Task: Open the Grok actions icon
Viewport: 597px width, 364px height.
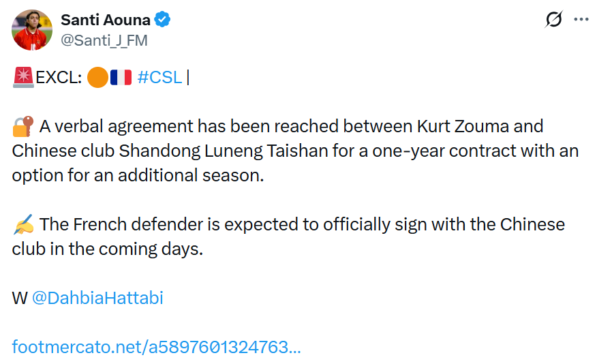Action: point(554,20)
